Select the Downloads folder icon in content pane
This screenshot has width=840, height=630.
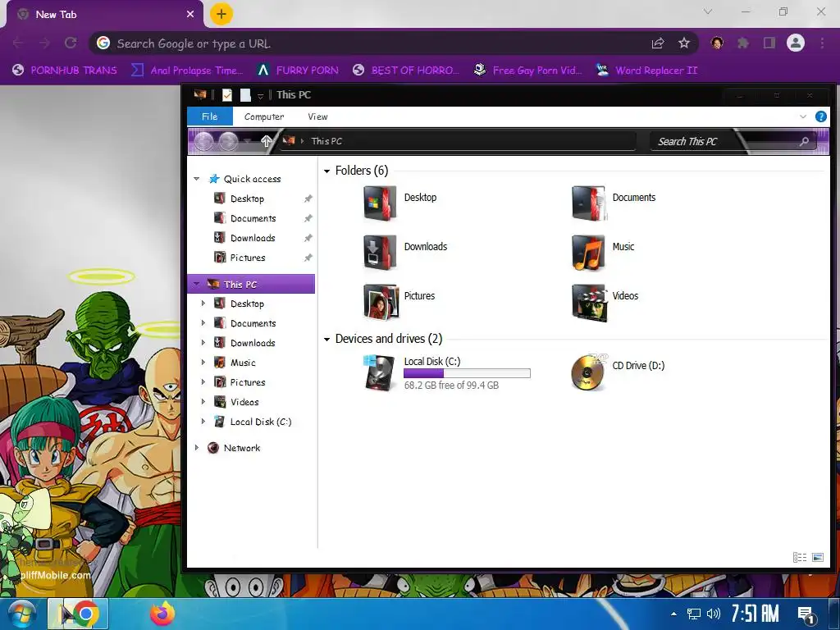380,253
